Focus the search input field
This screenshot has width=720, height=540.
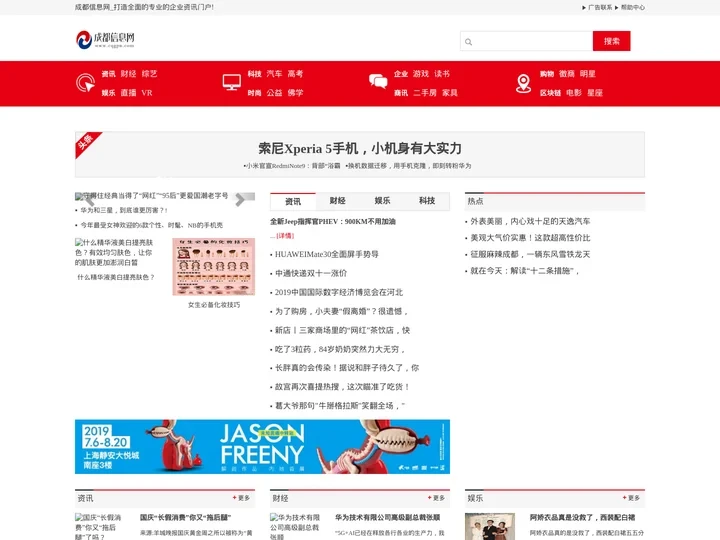click(x=526, y=41)
